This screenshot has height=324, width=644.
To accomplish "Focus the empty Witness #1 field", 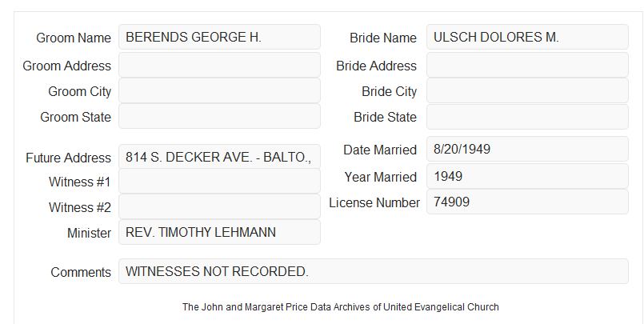I will [219, 181].
